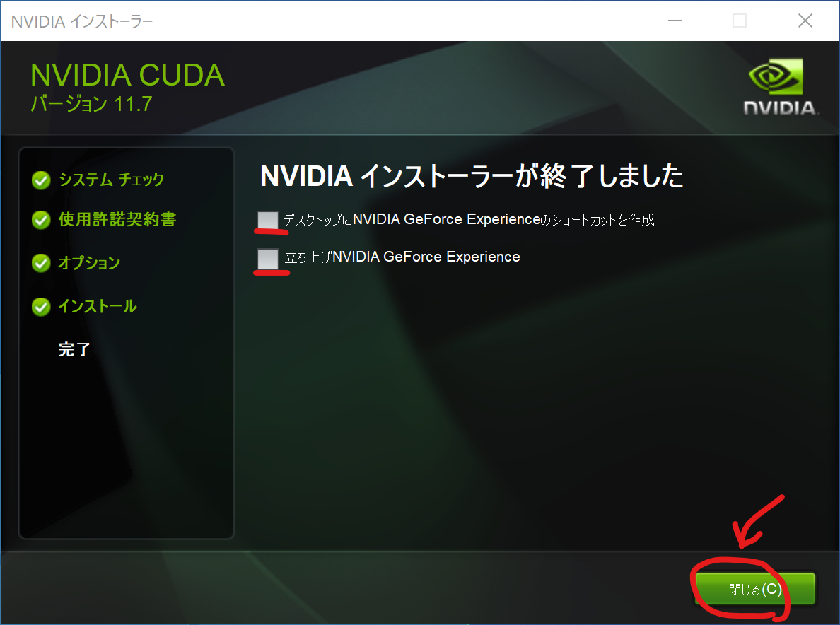Close the installer using the title bar X
Screen dimensions: 840x625
[x=805, y=21]
